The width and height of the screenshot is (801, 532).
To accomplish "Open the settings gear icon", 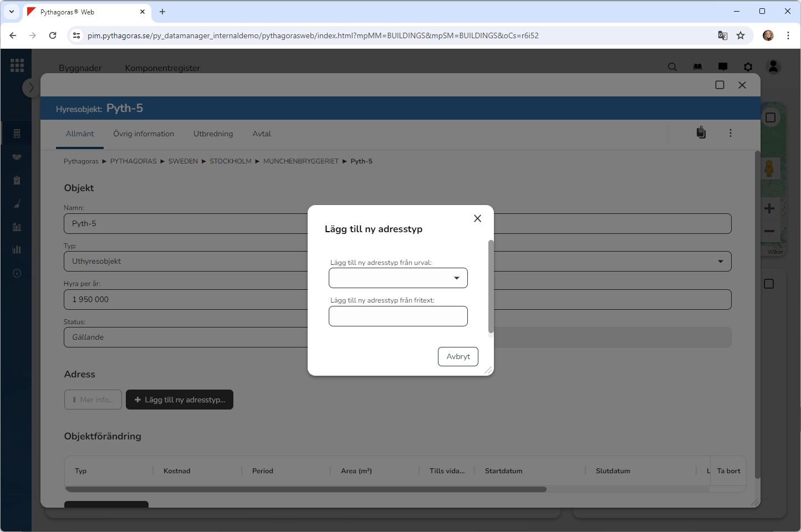I will [x=748, y=67].
